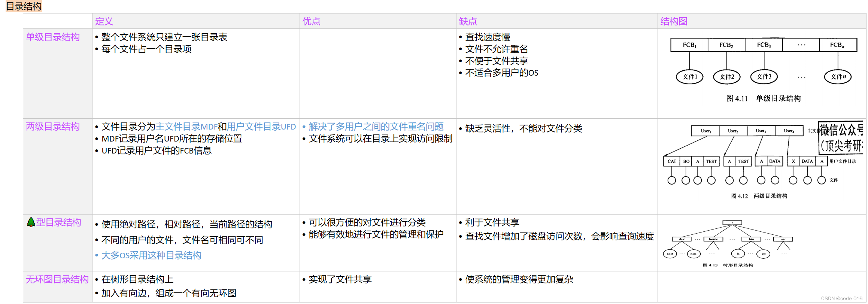The image size is (868, 304).
Task: Click the line 每个文件占一个目录项
Action: 146,49
